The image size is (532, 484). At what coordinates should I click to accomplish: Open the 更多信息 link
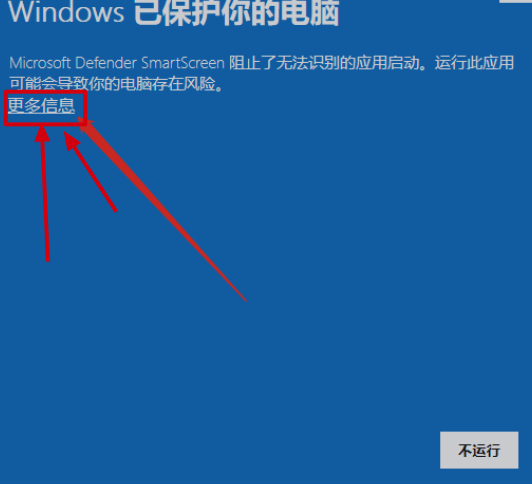tap(41, 105)
